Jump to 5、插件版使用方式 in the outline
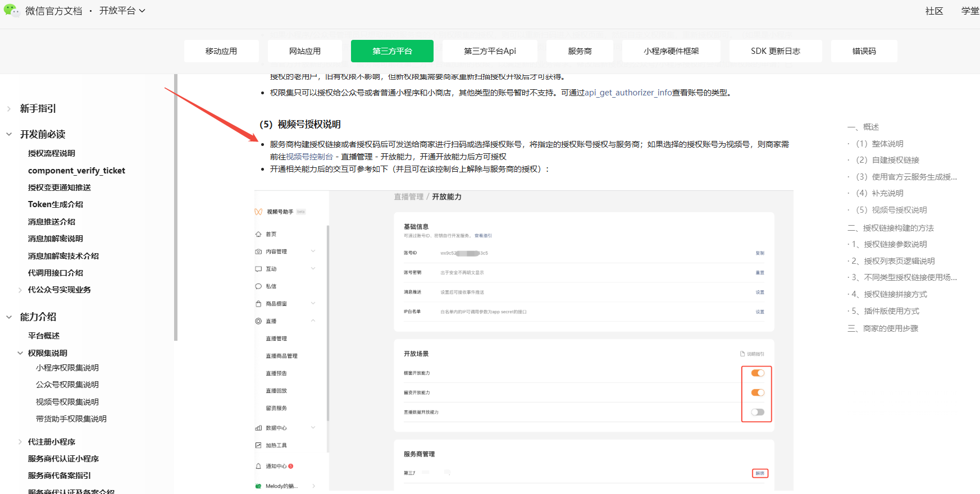 pyautogui.click(x=886, y=311)
